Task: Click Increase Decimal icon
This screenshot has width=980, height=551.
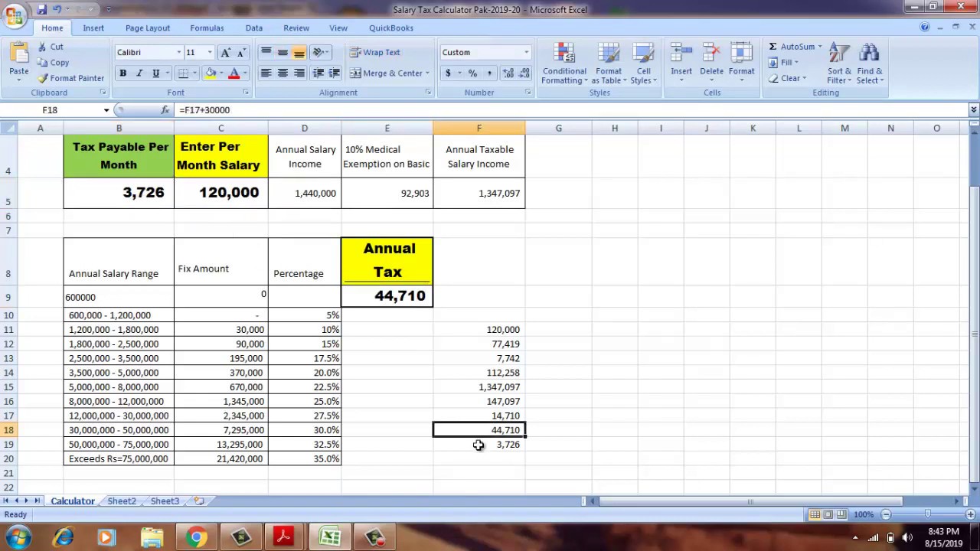Action: pyautogui.click(x=507, y=73)
